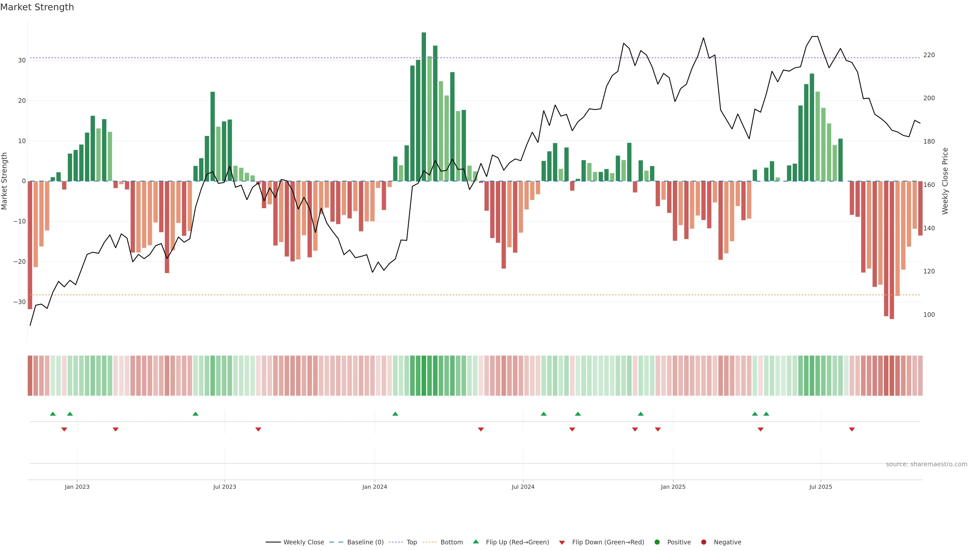Click the Jan 2023 axis label

pos(77,487)
